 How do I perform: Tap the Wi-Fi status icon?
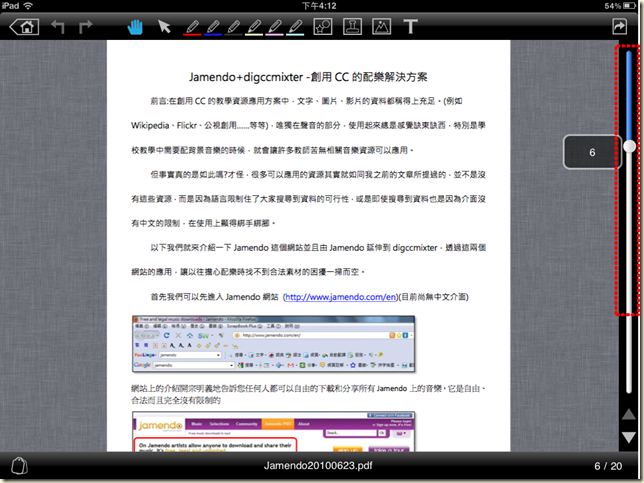(x=28, y=6)
